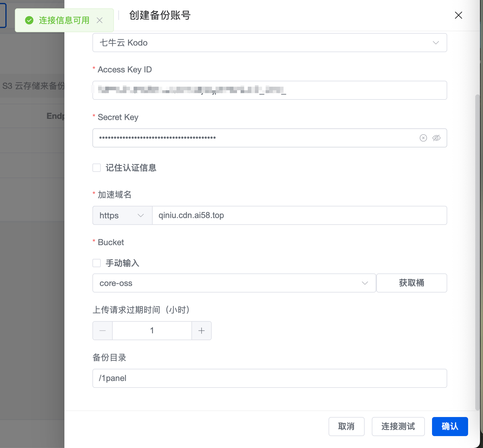The width and height of the screenshot is (483, 448).
Task: Open the core-oss bucket dropdown
Action: 234,283
